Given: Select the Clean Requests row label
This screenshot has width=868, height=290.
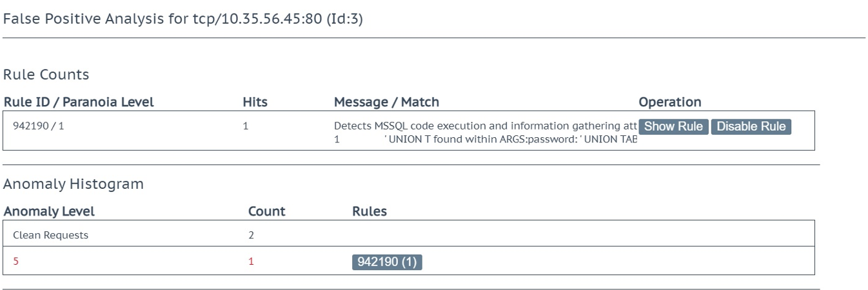Looking at the screenshot, I should (50, 235).
